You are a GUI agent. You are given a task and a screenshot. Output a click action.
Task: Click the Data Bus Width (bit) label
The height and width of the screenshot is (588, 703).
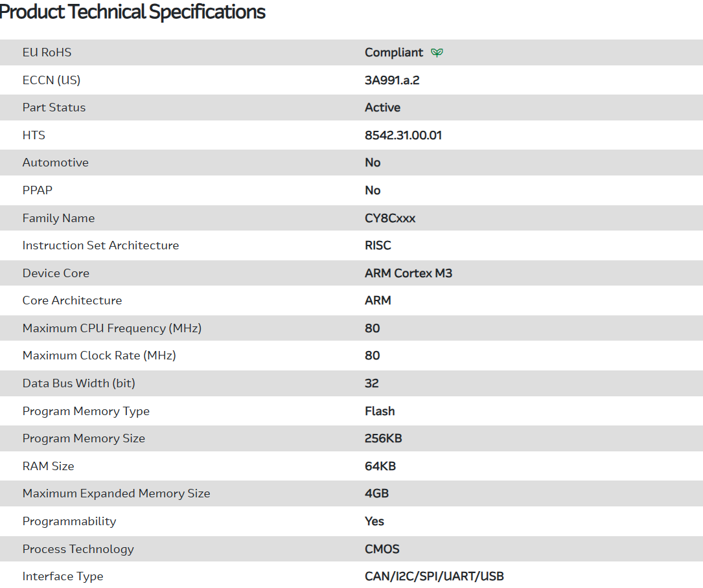tap(79, 383)
